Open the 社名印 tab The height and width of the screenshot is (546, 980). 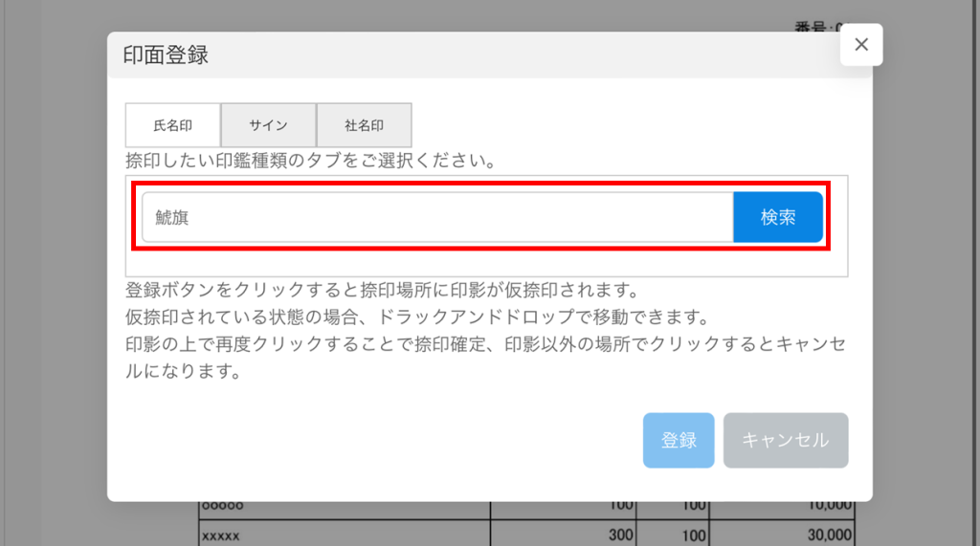pos(364,125)
